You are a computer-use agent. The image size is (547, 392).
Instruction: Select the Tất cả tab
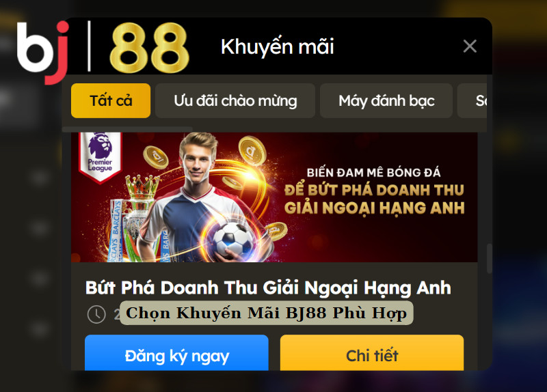click(111, 100)
